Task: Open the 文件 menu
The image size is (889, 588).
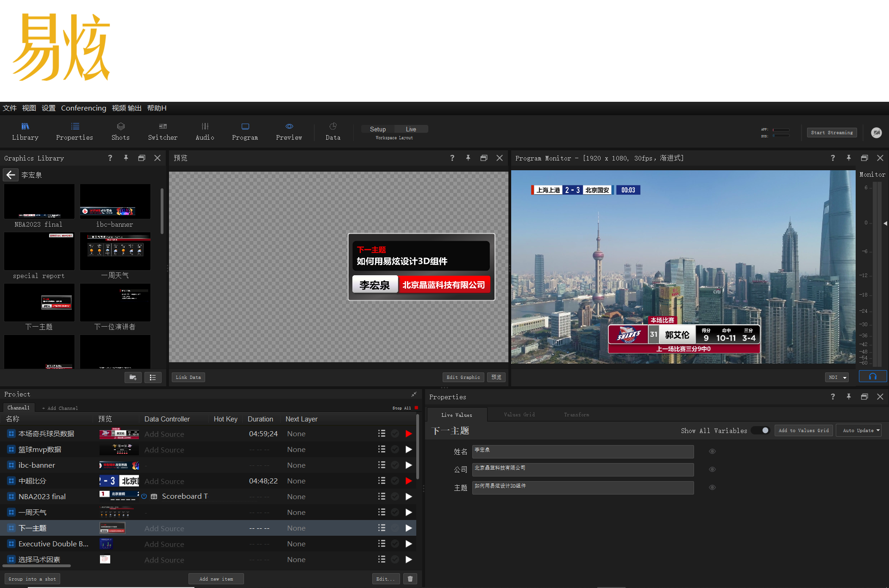Action: (10, 108)
